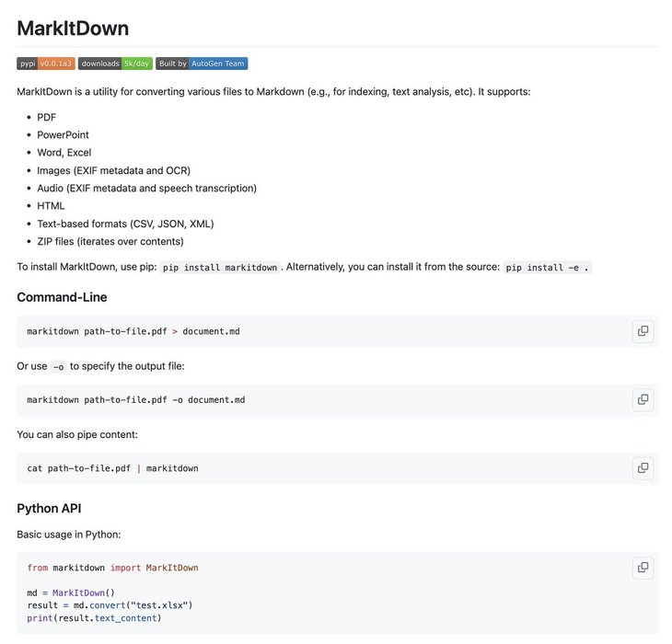Click the md.convert("test.xlsx") code line
The width and height of the screenshot is (672, 644).
coord(110,605)
